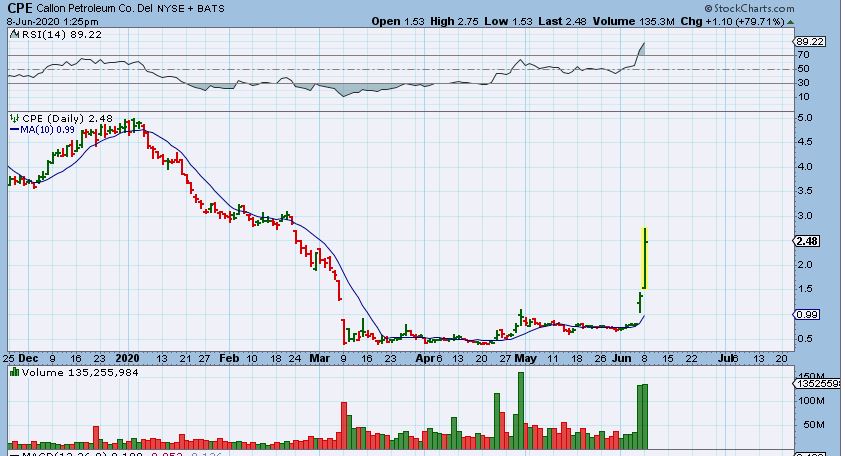The image size is (845, 456).
Task: Click the Callon Petroleum Co. Del company name
Action: click(x=95, y=9)
